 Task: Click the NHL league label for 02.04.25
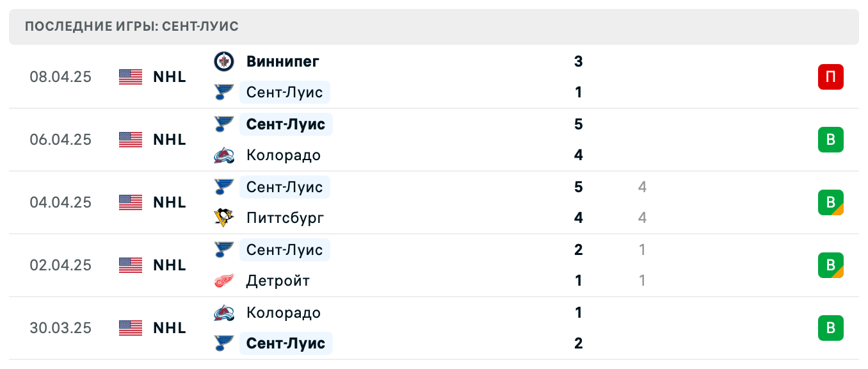tap(170, 265)
